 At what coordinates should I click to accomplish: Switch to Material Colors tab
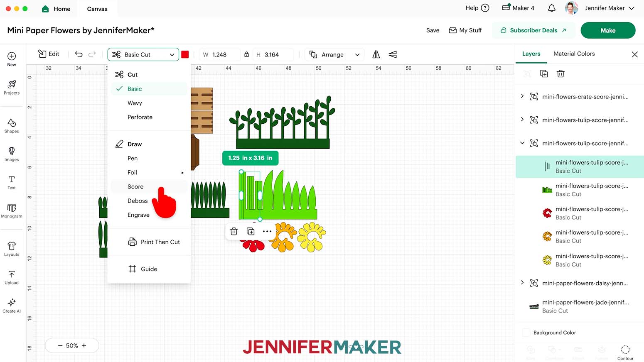click(574, 54)
